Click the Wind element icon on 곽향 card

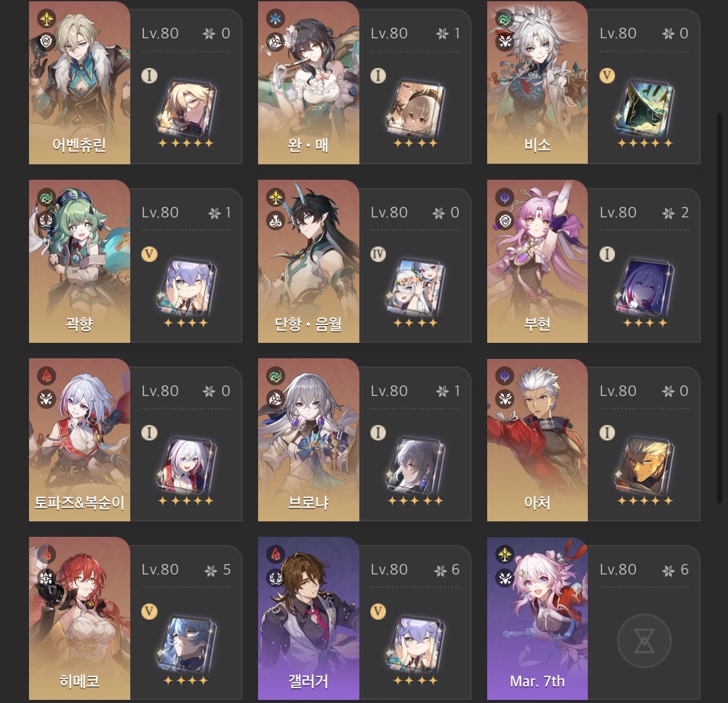[x=46, y=198]
